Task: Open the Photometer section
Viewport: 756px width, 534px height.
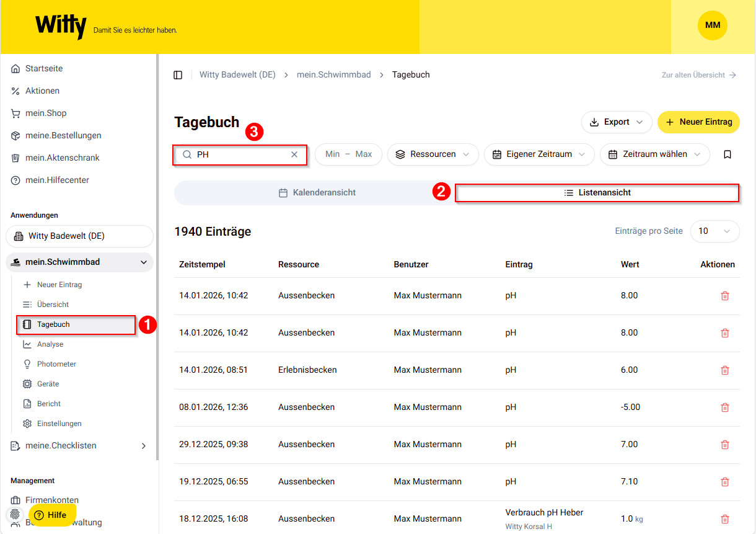Action: tap(56, 364)
